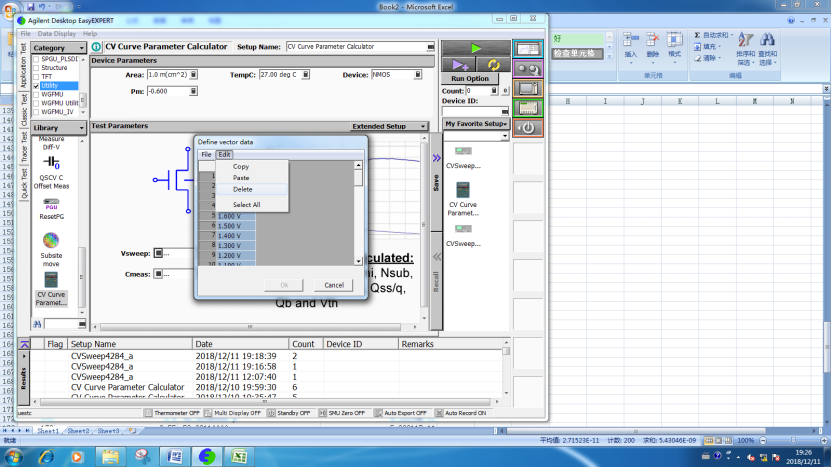Toggle the TFT category checkbox
This screenshot has width=831, height=468.
[36, 77]
